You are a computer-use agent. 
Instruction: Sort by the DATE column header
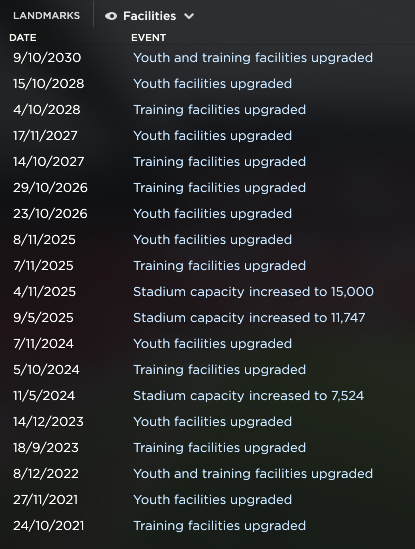click(23, 37)
